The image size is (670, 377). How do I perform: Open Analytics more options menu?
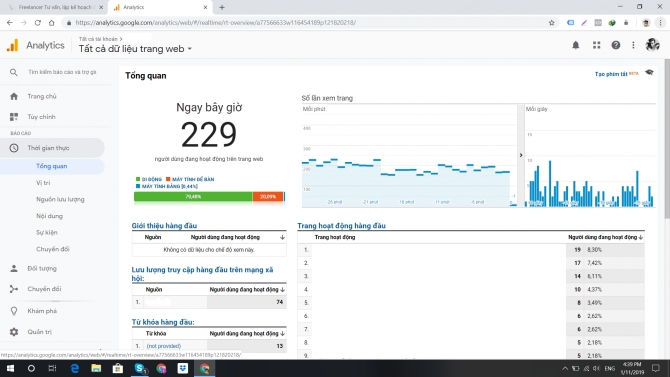(633, 45)
